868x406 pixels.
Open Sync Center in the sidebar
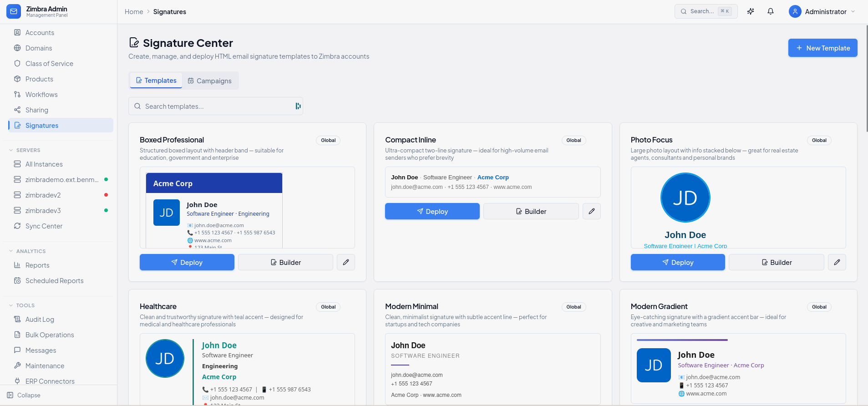coord(44,226)
